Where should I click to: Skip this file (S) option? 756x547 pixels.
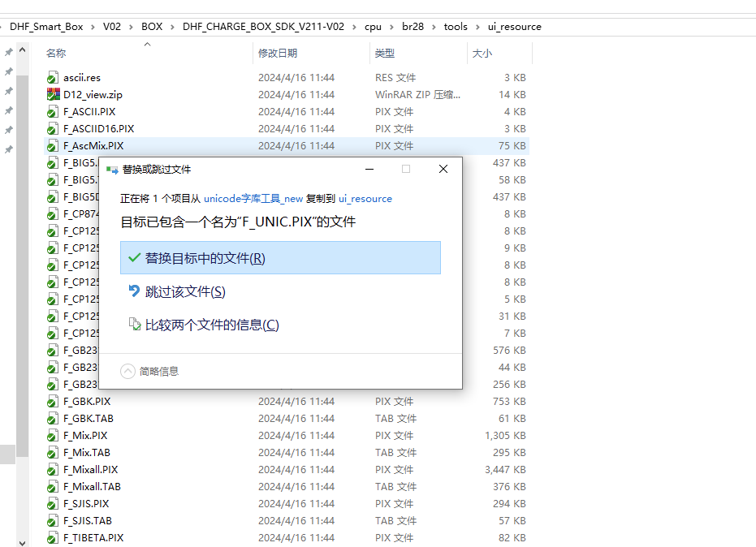pyautogui.click(x=281, y=291)
